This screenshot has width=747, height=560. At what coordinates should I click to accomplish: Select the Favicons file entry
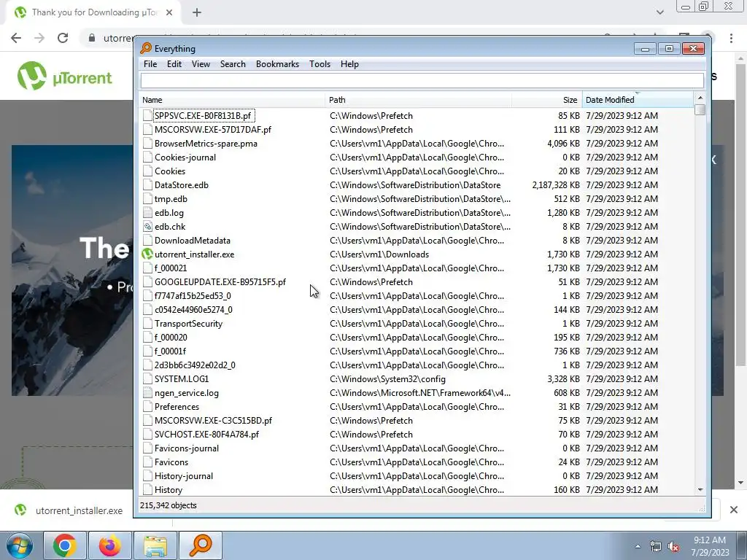click(x=171, y=462)
